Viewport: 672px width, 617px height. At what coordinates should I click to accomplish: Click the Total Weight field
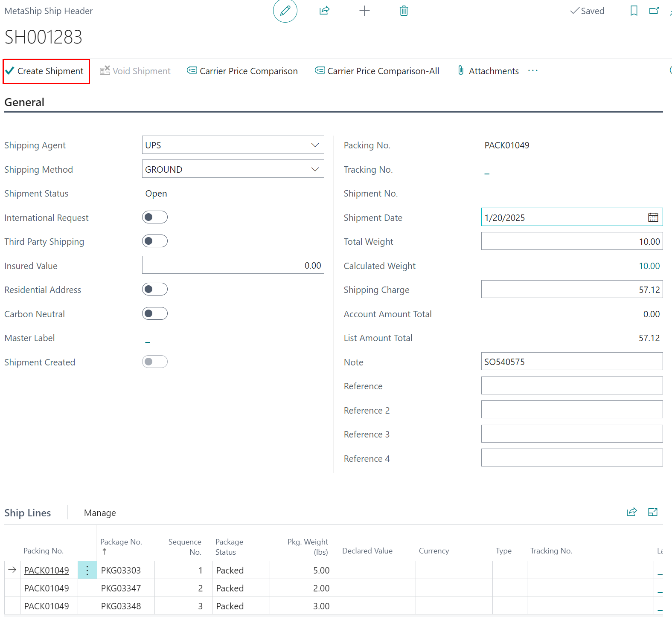point(572,241)
